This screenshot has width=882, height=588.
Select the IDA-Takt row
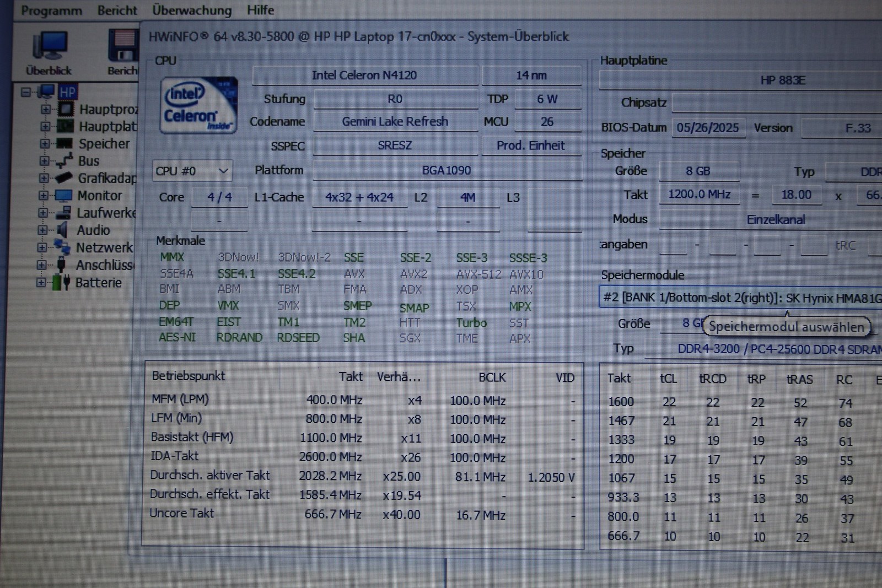(363, 457)
